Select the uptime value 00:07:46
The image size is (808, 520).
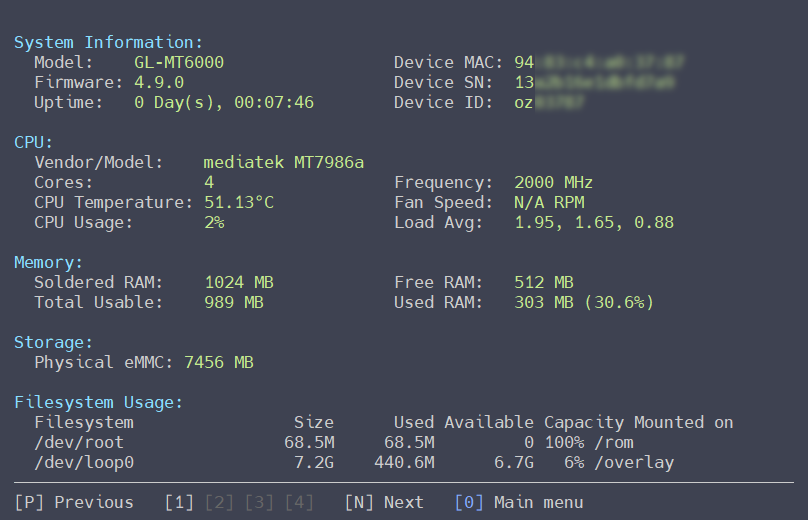pyautogui.click(x=274, y=103)
